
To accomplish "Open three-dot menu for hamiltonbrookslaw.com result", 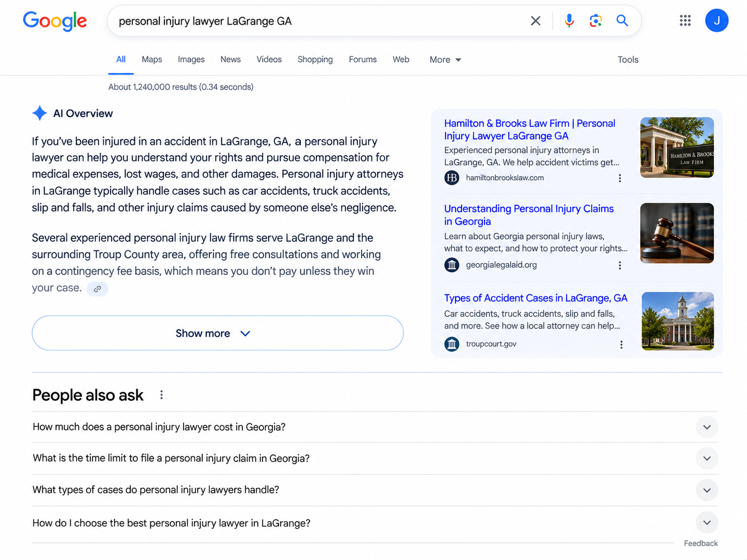I will pyautogui.click(x=620, y=178).
